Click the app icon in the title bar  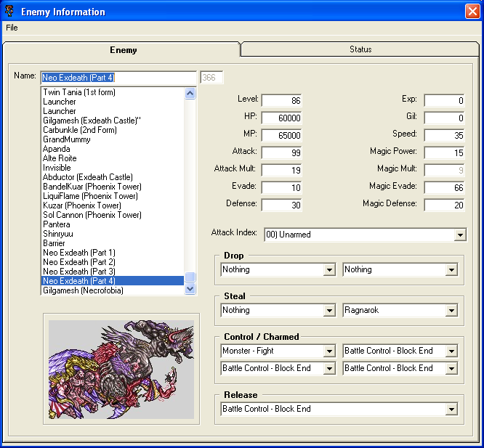(x=9, y=12)
